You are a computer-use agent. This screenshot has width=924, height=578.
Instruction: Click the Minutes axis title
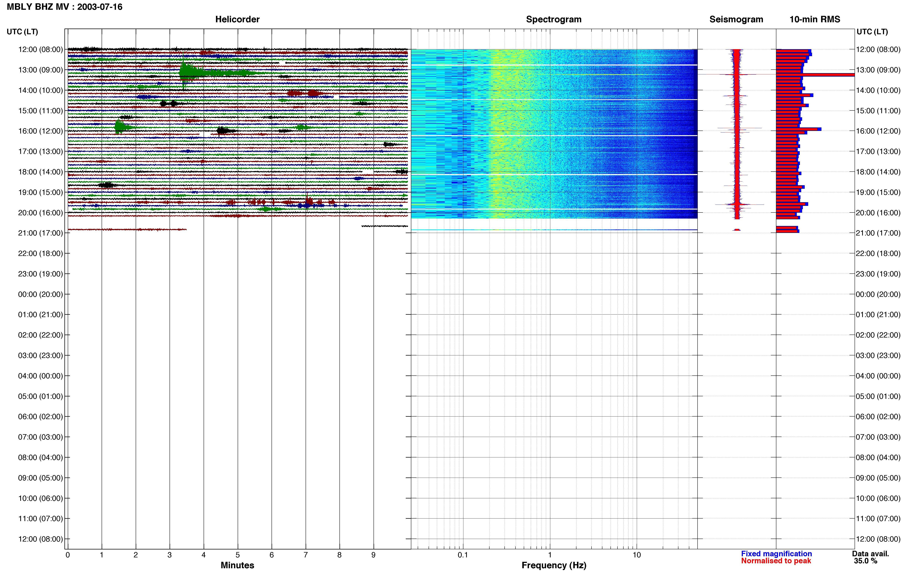tap(237, 565)
